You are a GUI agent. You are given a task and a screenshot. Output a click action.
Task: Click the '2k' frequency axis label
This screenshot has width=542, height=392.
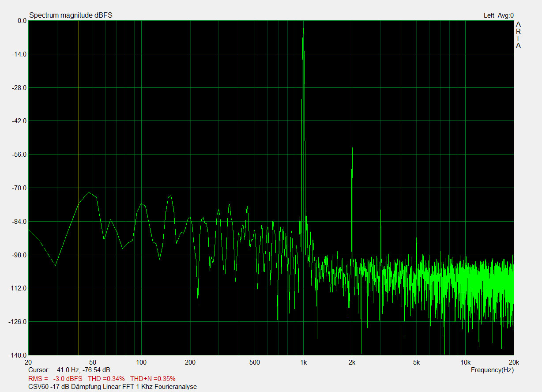point(352,362)
